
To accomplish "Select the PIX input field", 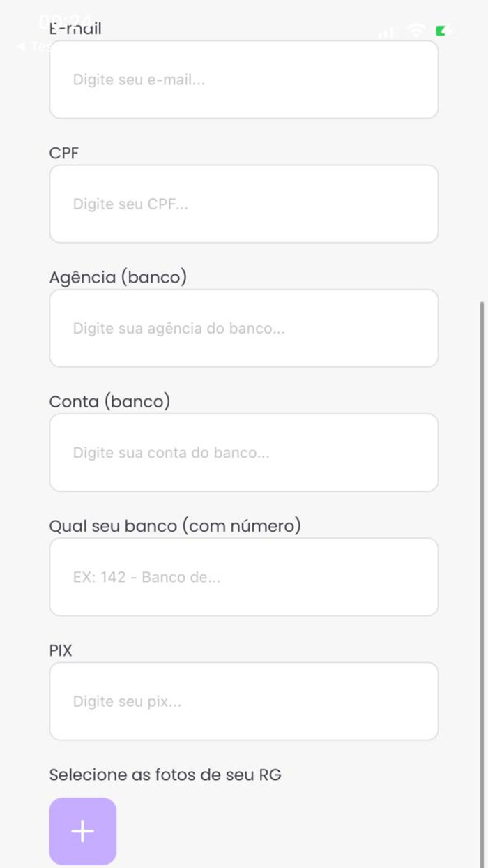I will 243,701.
